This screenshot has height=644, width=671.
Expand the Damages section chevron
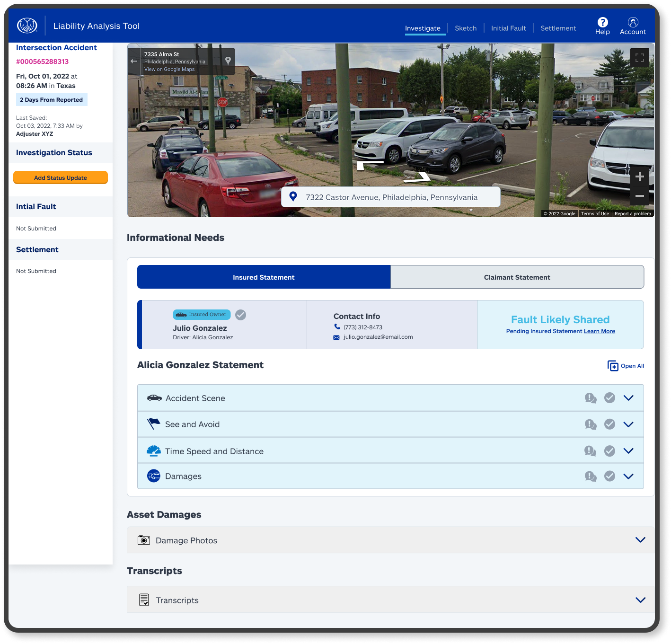click(628, 476)
